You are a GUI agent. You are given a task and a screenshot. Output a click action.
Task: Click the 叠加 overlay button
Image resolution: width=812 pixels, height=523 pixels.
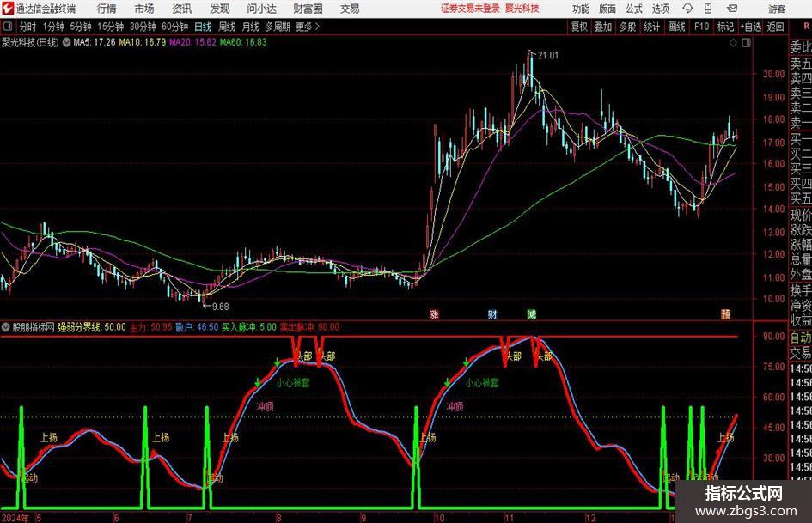pos(603,27)
